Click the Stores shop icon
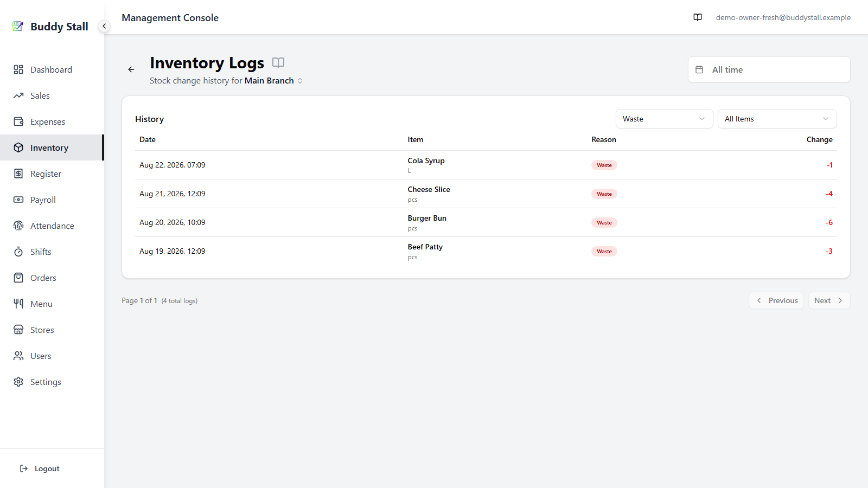Image resolution: width=868 pixels, height=488 pixels. [x=18, y=330]
